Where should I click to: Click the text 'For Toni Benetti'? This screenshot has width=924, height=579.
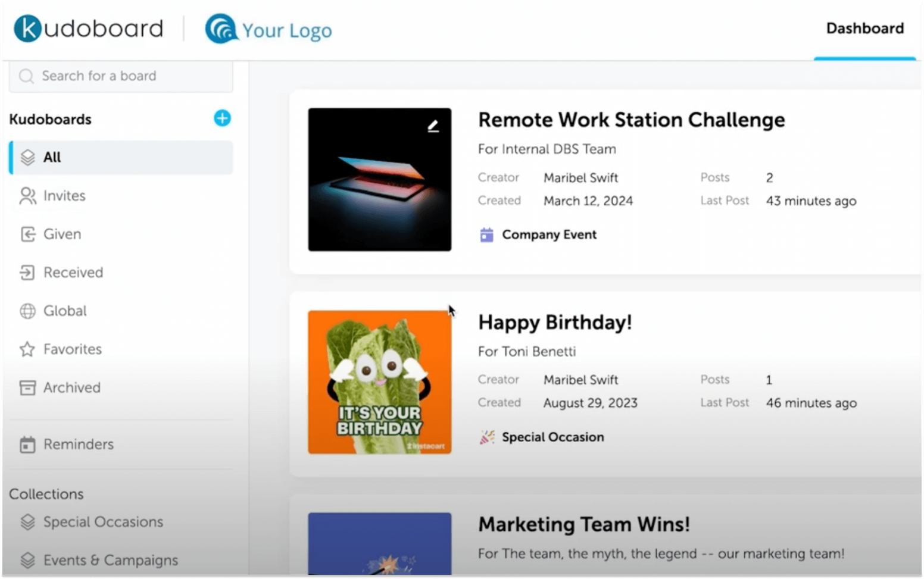527,352
